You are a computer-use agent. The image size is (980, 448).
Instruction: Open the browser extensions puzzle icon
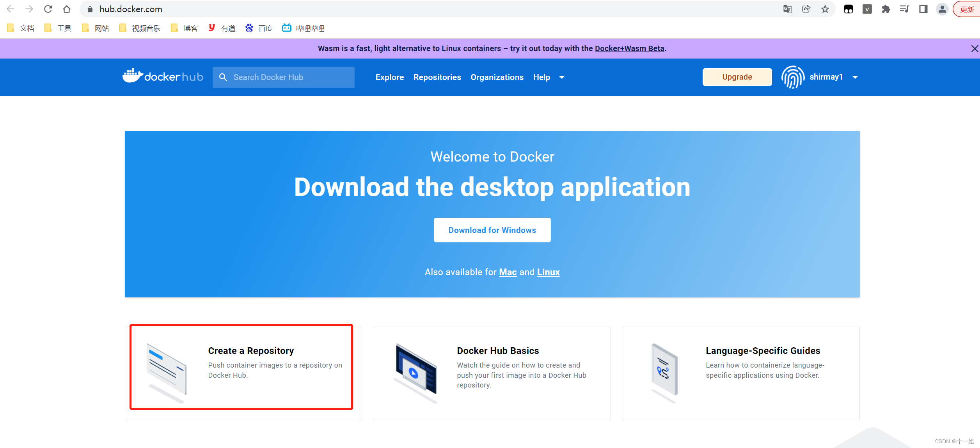click(x=886, y=9)
